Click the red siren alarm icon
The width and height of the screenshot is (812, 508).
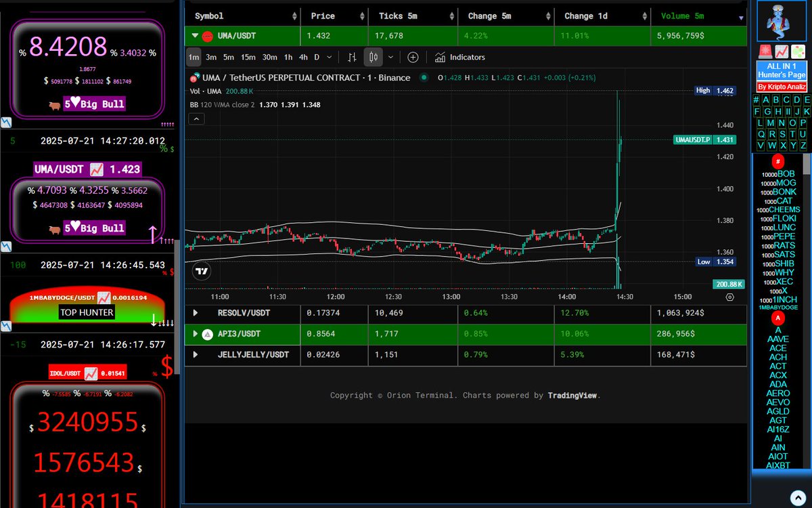pyautogui.click(x=764, y=51)
